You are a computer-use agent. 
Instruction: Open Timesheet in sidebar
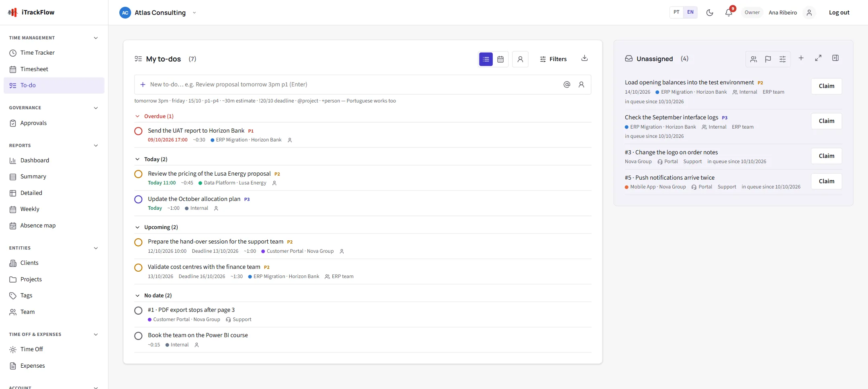click(x=54, y=69)
